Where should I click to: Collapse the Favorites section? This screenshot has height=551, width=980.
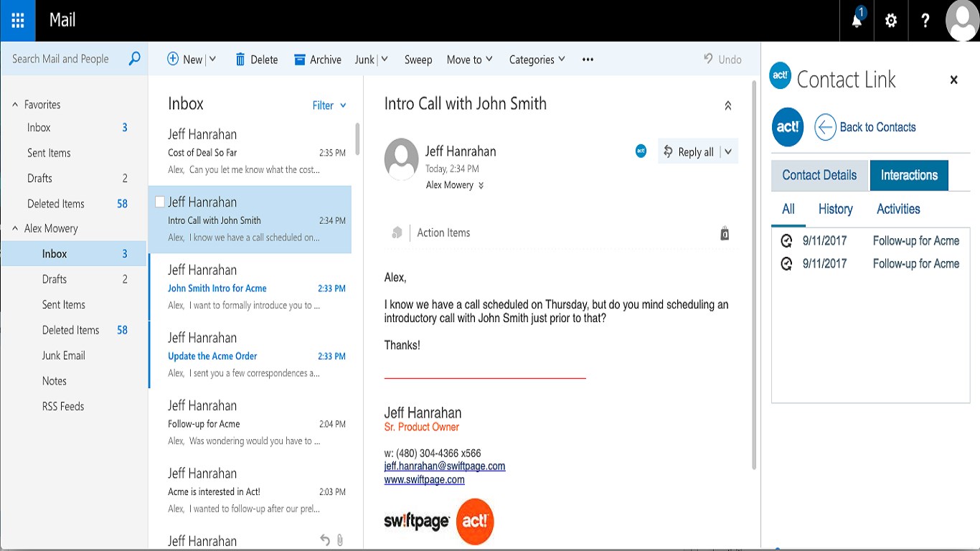15,105
